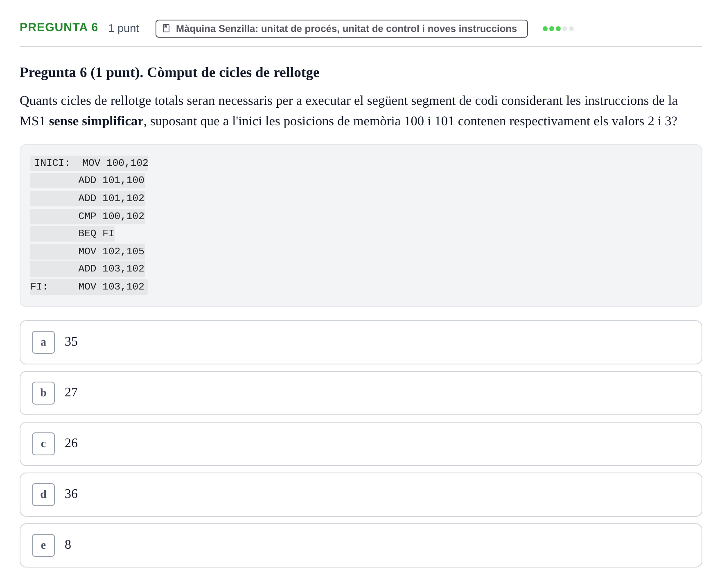Pick the answer 35
Image resolution: width=722 pixels, height=588 pixels.
coord(361,342)
